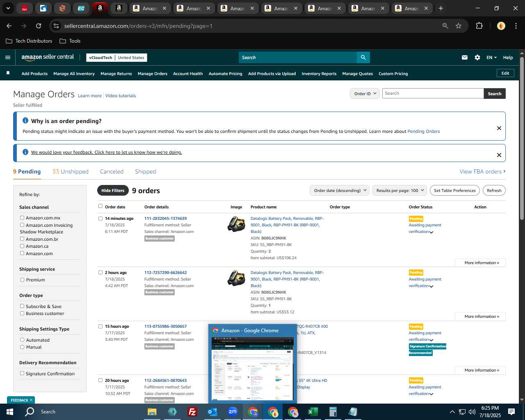Image resolution: width=525 pixels, height=420 pixels.
Task: Click the Datalogic battery image for order 111-2832045-1374639
Action: [236, 224]
